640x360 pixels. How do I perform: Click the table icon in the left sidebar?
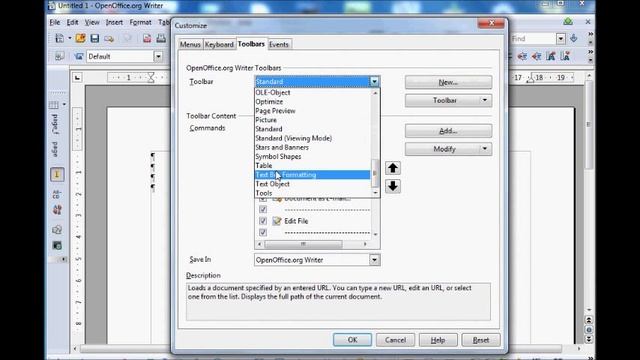[54, 105]
